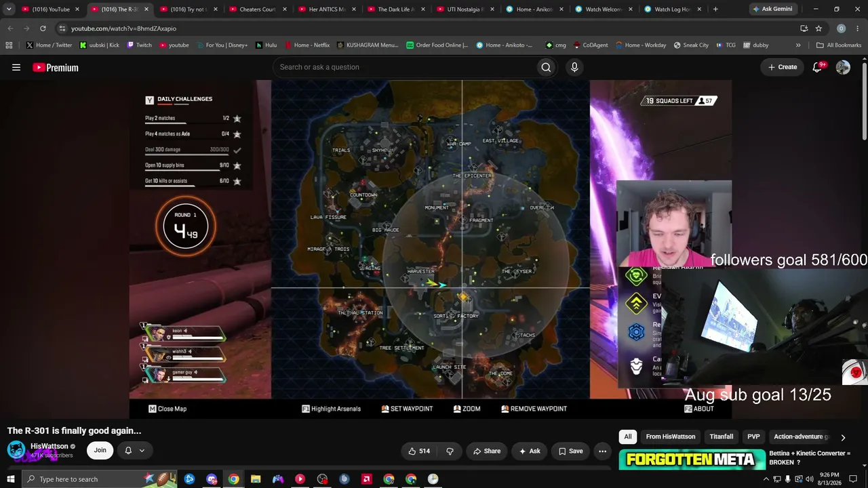View site information for youtube.com
The image size is (868, 488).
(x=62, y=28)
